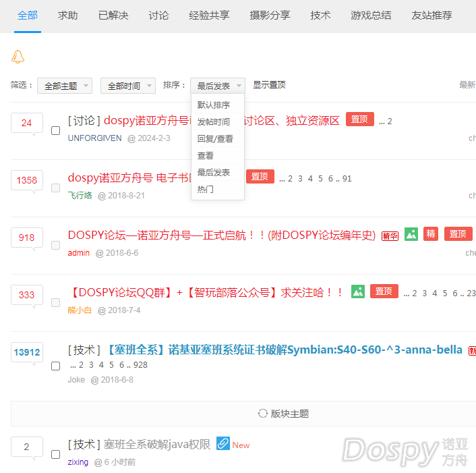This screenshot has width=476, height=473.
Task: Click the 显示置顶 link
Action: 269,85
